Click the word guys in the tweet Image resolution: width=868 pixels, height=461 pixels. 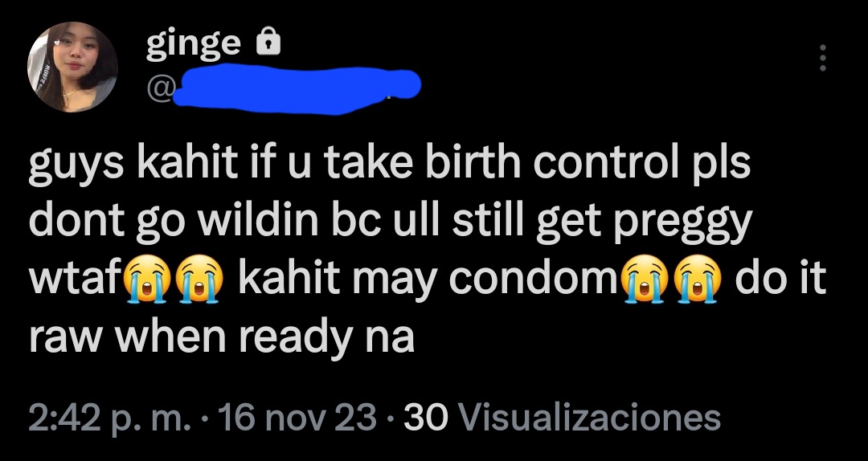pyautogui.click(x=76, y=165)
